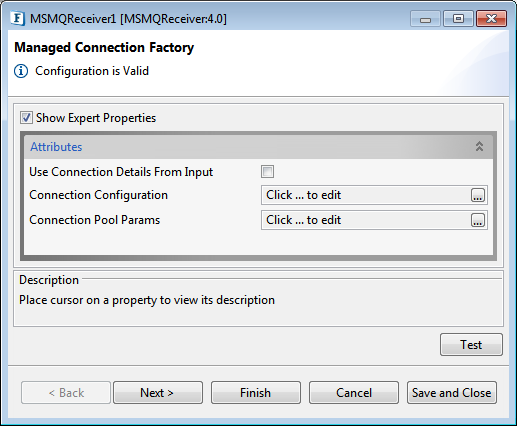
Task: Uncheck Show Expert Properties checkbox
Action: click(26, 118)
